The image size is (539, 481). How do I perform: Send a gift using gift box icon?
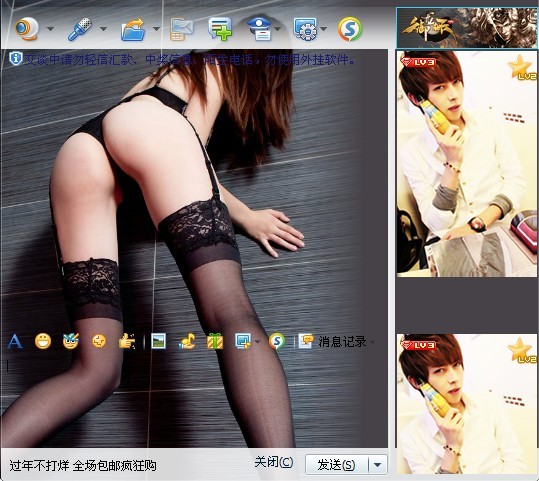(215, 341)
